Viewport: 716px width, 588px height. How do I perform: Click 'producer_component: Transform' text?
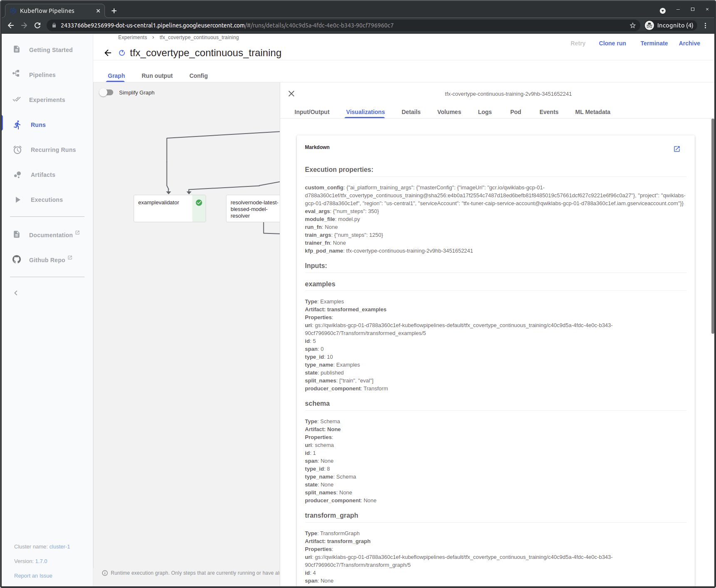click(346, 389)
